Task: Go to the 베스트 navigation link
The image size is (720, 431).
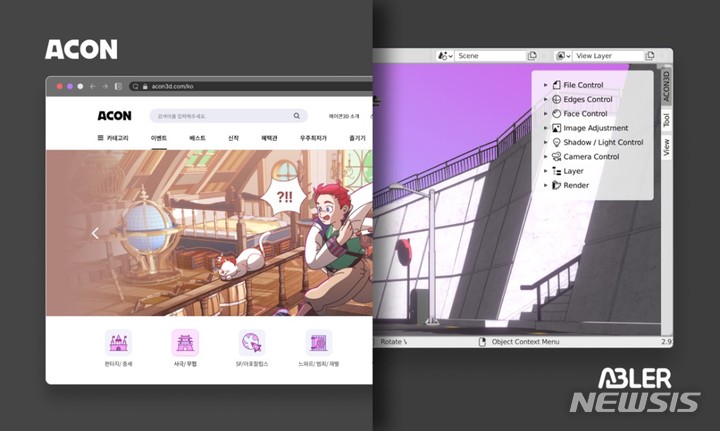Action: point(197,138)
